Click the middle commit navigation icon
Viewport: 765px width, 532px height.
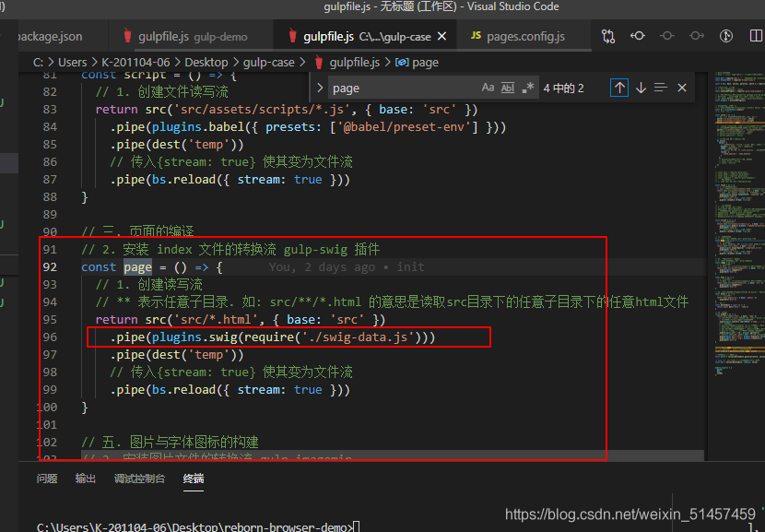click(667, 36)
